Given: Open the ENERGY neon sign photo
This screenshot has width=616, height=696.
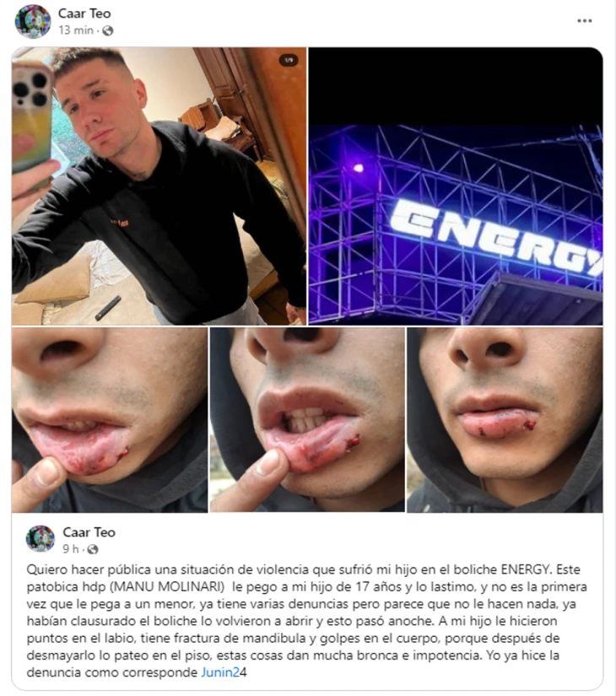Looking at the screenshot, I should [456, 186].
